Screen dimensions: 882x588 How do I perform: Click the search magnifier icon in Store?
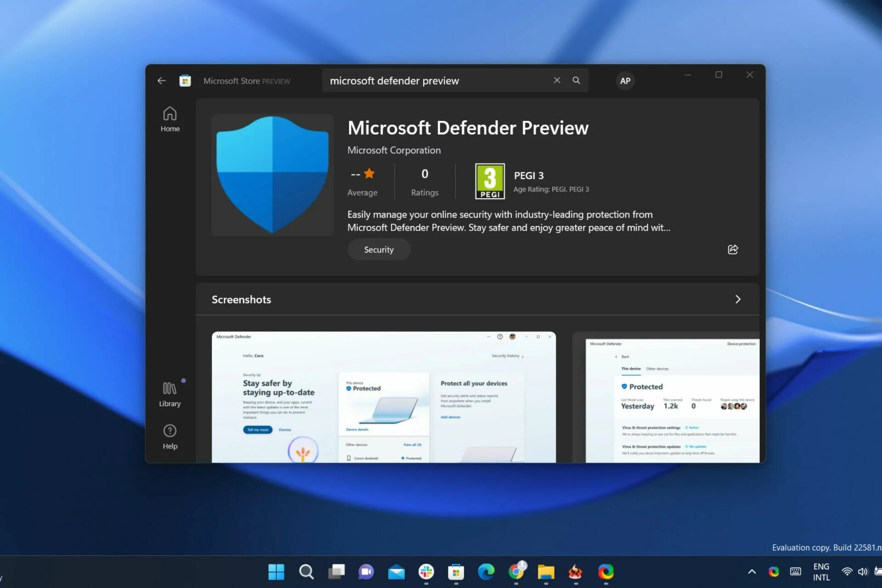576,80
